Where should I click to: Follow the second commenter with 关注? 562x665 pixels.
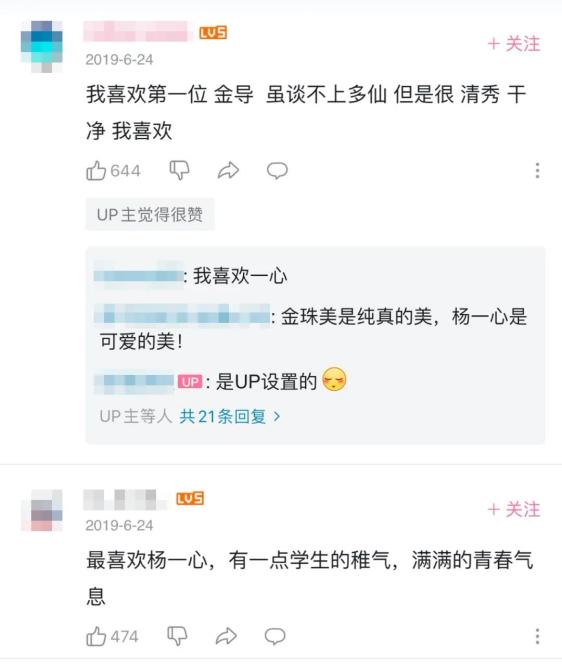click(x=514, y=509)
